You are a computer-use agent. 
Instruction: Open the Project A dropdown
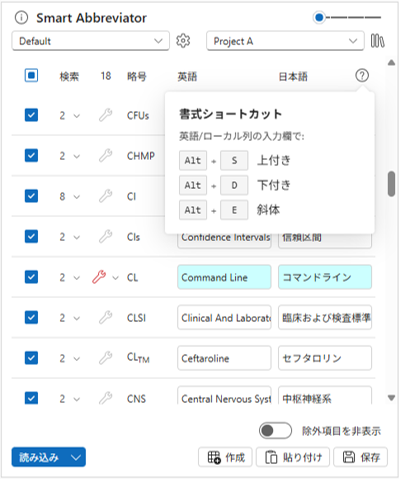coord(285,41)
